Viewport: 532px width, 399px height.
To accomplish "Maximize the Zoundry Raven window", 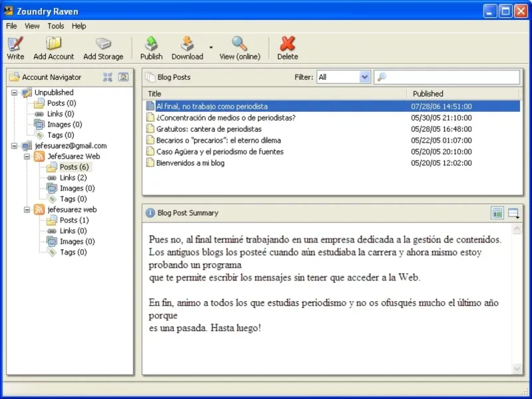I will (505, 11).
